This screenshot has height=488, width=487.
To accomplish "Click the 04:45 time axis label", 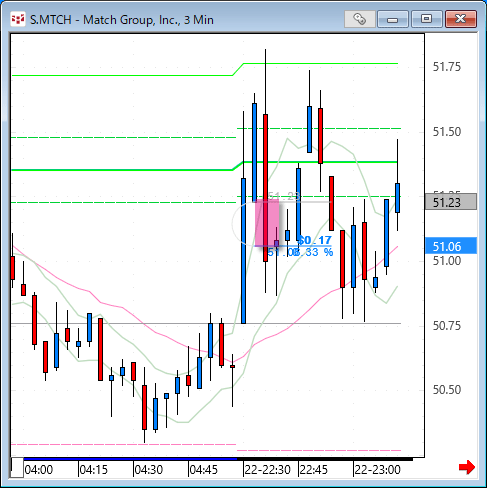I will [x=203, y=470].
